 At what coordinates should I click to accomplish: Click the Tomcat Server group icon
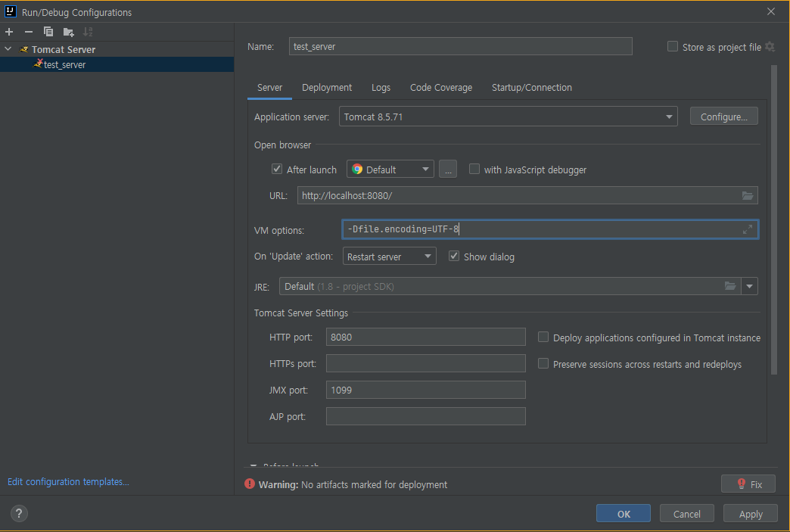click(x=23, y=49)
